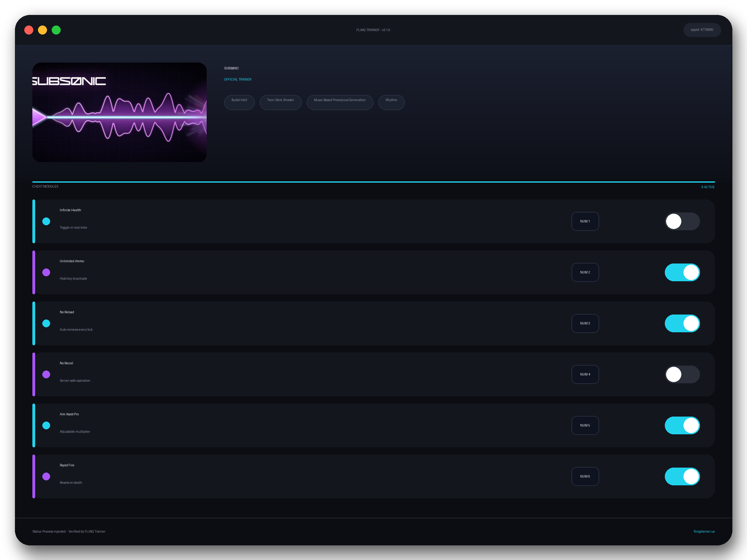Screen dimensions: 747x560
Task: Click the 'Server-safe operation' description
Action: tap(75, 380)
